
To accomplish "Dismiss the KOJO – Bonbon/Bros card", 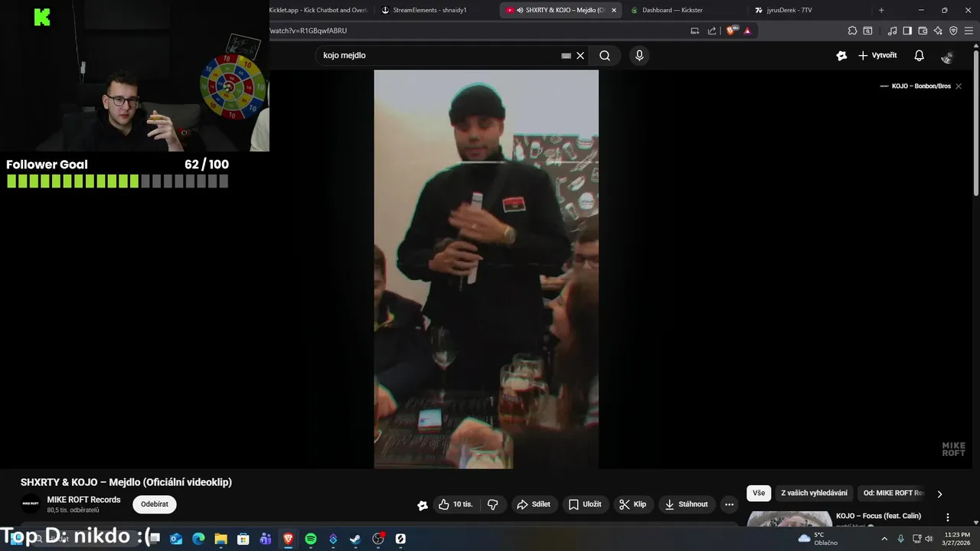I will tap(959, 86).
